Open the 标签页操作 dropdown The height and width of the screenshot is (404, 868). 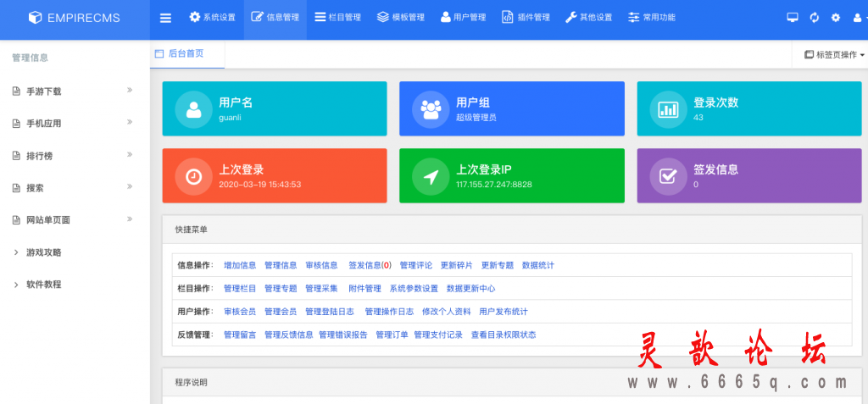click(x=834, y=54)
